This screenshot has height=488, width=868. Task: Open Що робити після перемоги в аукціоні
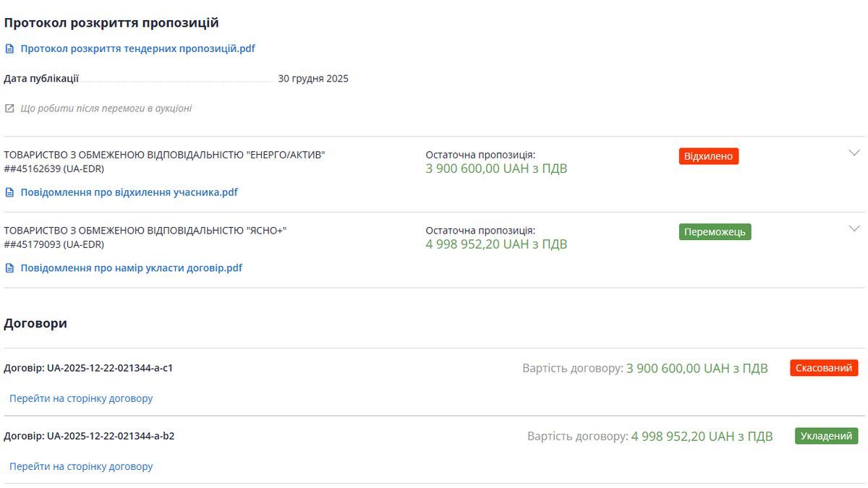point(106,108)
